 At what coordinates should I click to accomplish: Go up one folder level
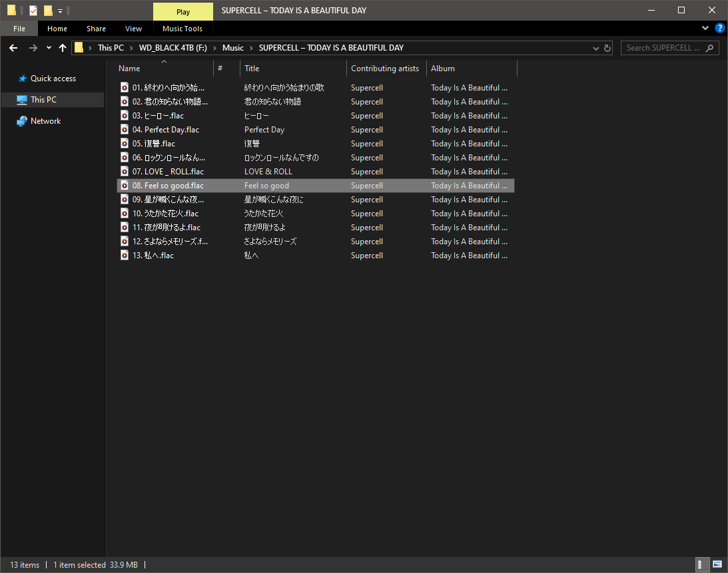(x=63, y=48)
